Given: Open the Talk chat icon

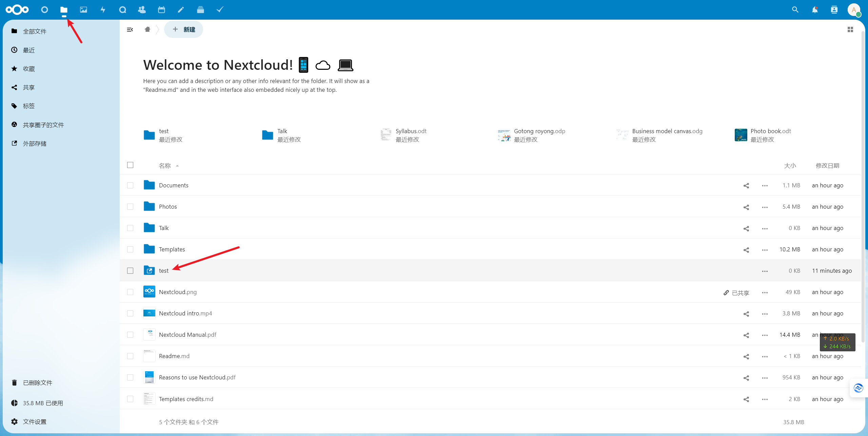Looking at the screenshot, I should tap(122, 9).
